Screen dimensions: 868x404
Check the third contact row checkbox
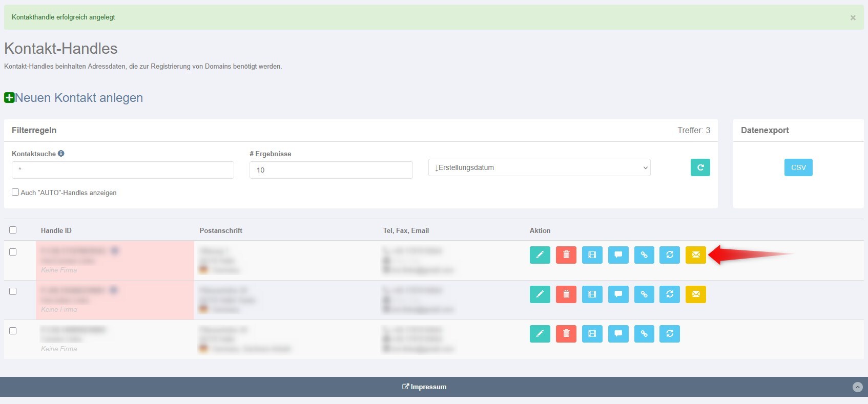click(13, 331)
